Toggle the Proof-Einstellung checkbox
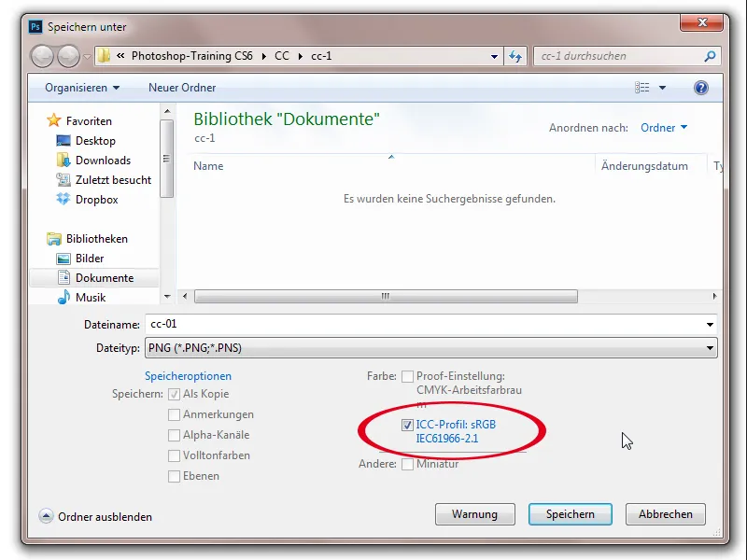 407,377
